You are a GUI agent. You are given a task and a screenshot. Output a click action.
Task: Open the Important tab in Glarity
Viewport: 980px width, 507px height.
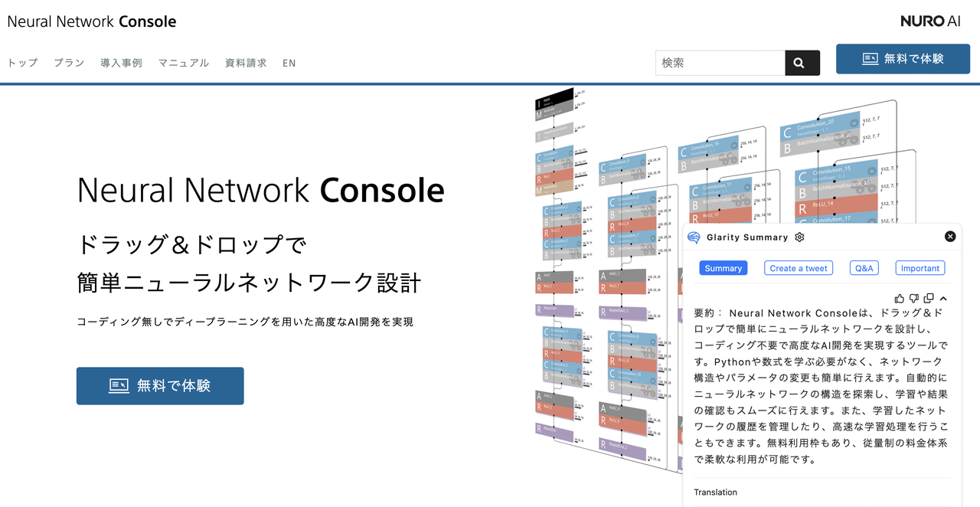[920, 268]
